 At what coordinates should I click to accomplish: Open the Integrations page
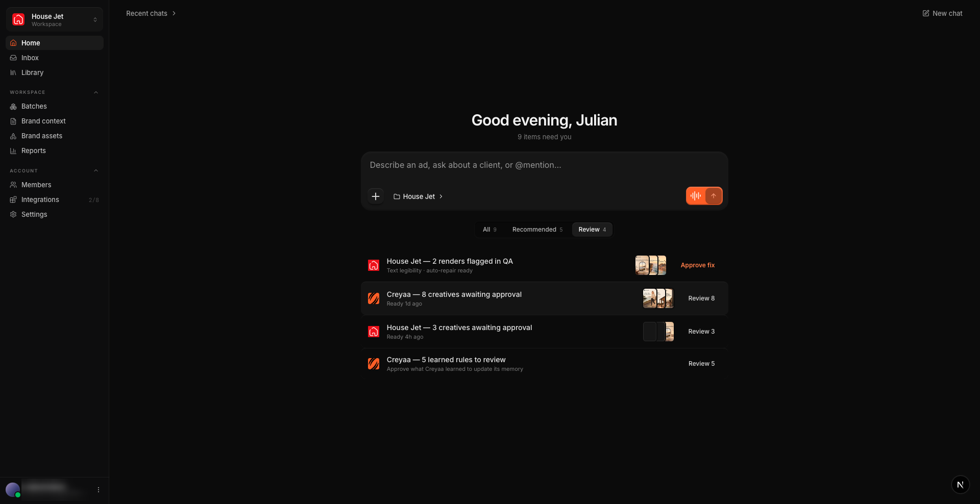pyautogui.click(x=55, y=199)
